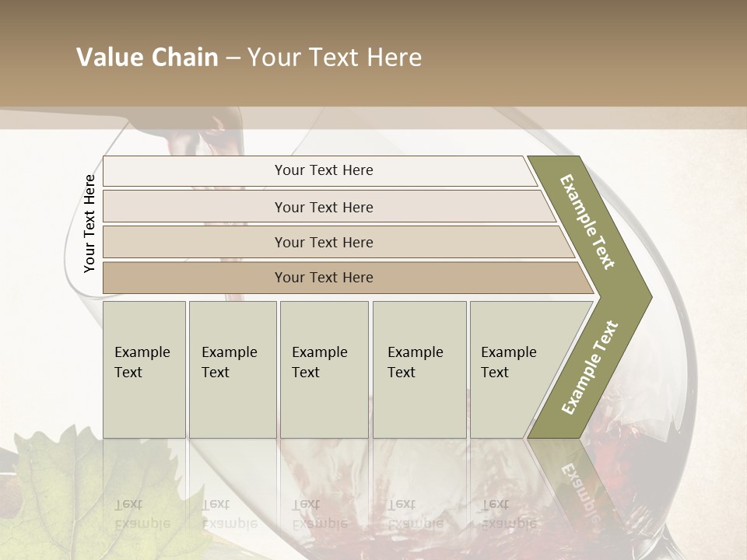Screen dimensions: 747x560
Task: Click the middle "Example Text" box
Action: [x=323, y=369]
